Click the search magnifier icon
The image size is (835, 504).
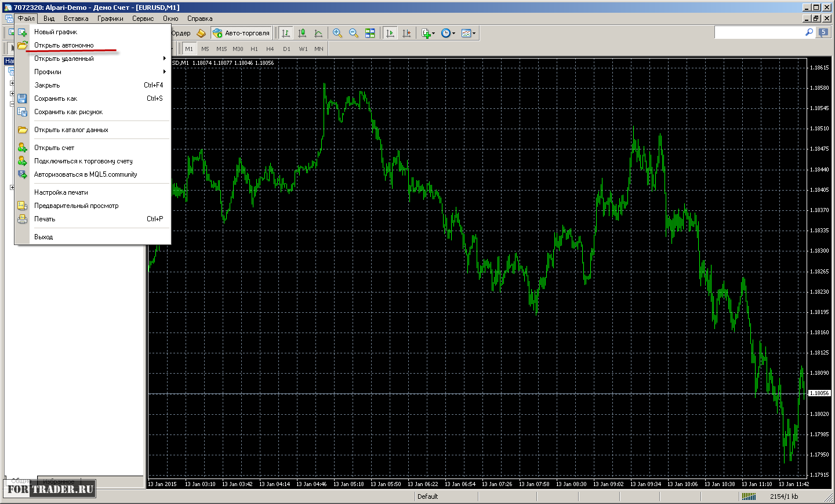click(809, 32)
